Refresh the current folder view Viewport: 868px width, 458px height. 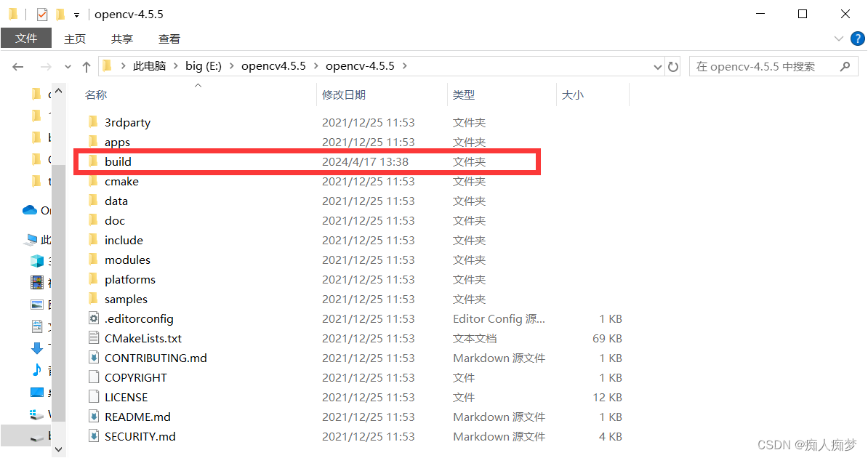pyautogui.click(x=673, y=66)
